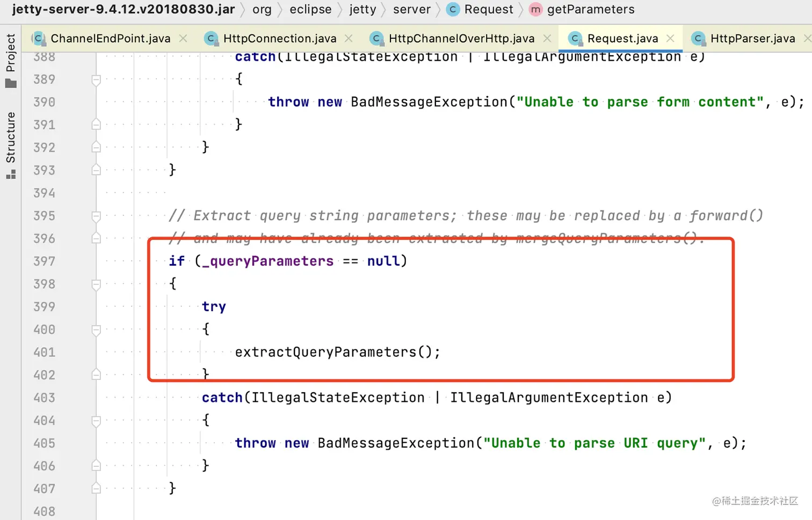Collapse the if block at line 398
The image size is (812, 520).
tap(96, 284)
